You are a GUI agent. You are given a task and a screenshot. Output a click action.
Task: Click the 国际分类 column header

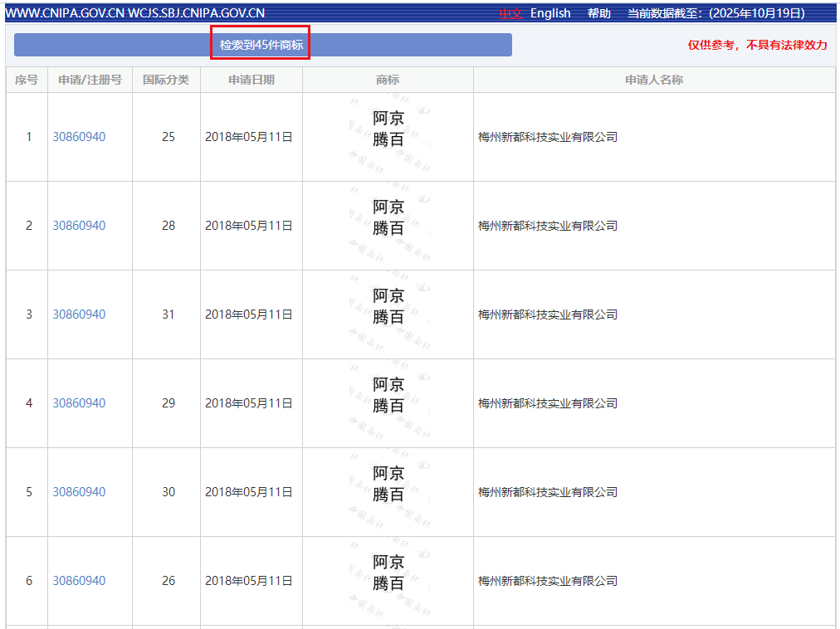(166, 80)
